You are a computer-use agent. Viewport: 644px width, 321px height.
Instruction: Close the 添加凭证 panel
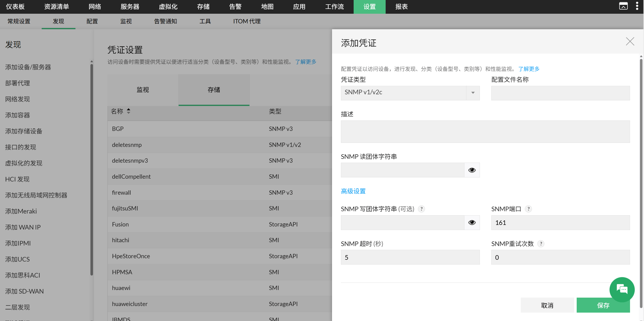click(x=630, y=41)
